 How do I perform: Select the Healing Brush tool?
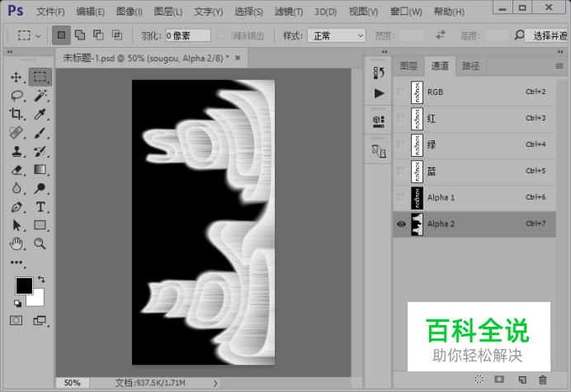click(17, 133)
